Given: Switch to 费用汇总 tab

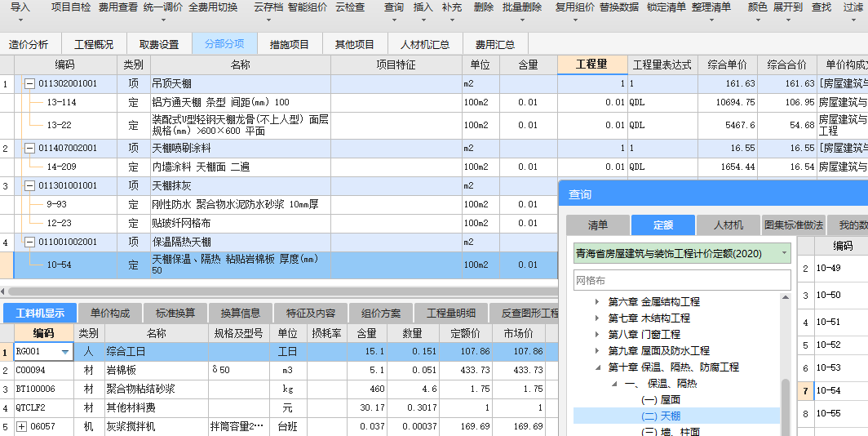Looking at the screenshot, I should click(495, 44).
